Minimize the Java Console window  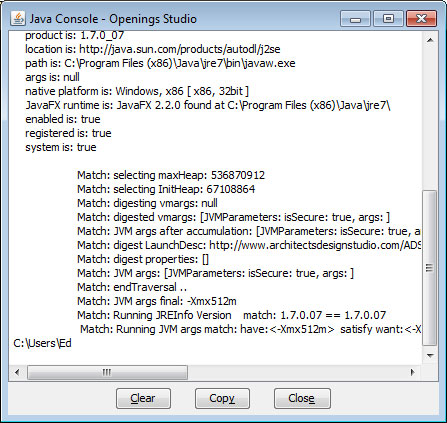pyautogui.click(x=355, y=19)
